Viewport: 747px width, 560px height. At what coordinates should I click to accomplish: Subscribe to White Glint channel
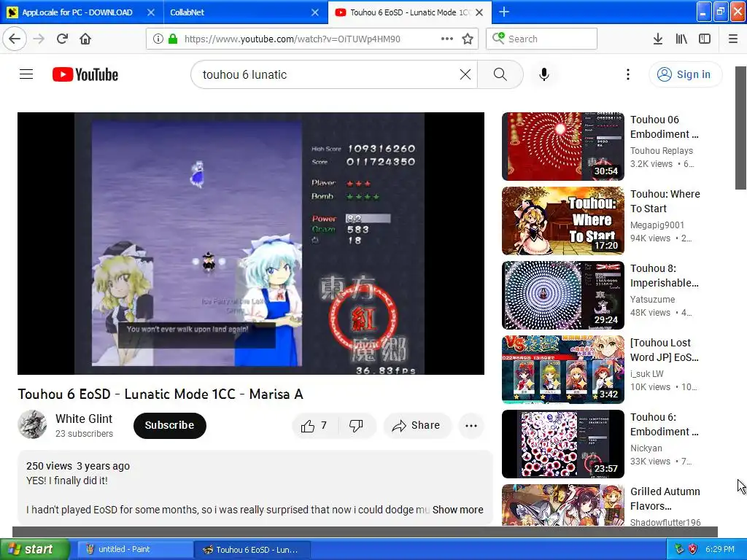click(x=169, y=425)
